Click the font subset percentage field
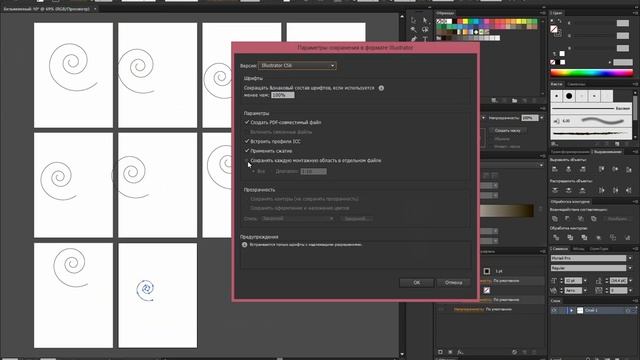The height and width of the screenshot is (360, 640). pyautogui.click(x=282, y=95)
